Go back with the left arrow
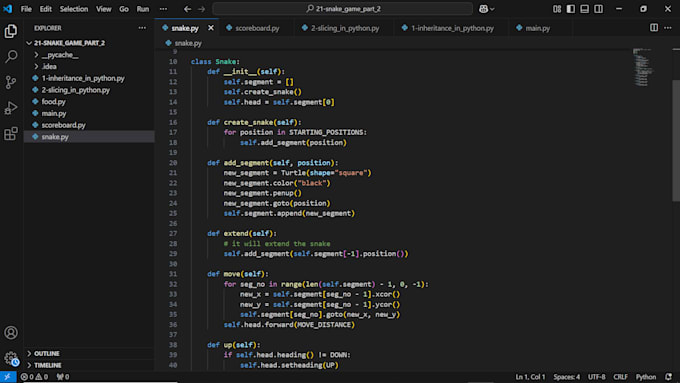The image size is (680, 383). click(187, 9)
